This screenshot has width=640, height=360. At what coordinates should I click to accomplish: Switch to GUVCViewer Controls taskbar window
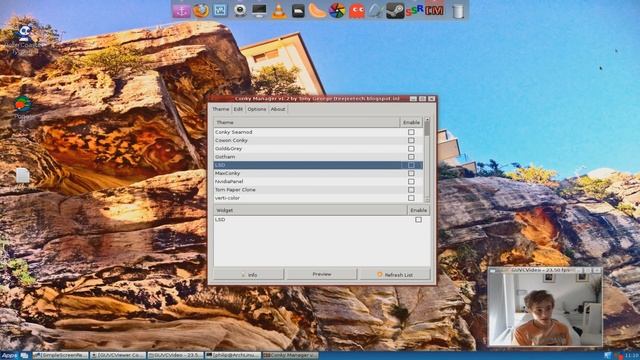click(x=118, y=356)
